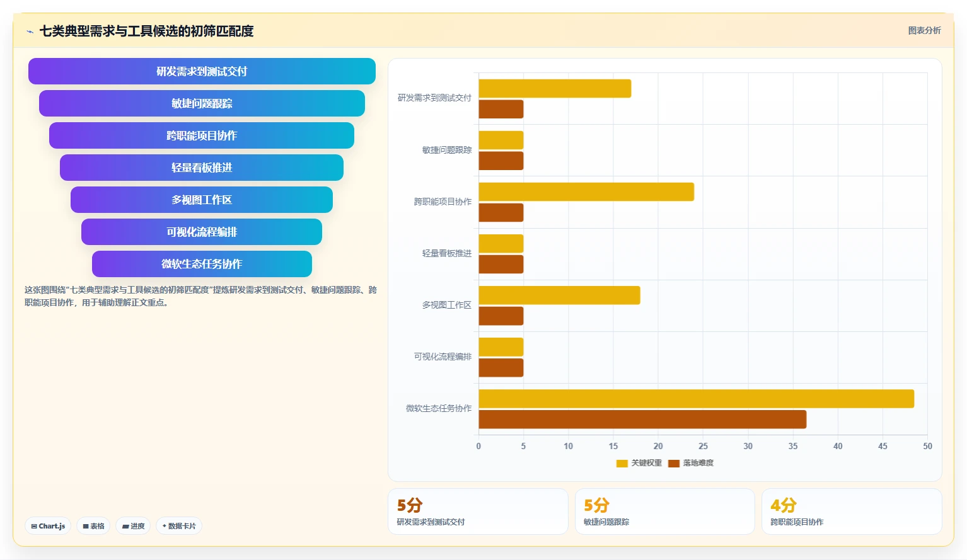This screenshot has width=967, height=560.
Task: Toggle the 关键权重 legend swatch
Action: pos(622,463)
